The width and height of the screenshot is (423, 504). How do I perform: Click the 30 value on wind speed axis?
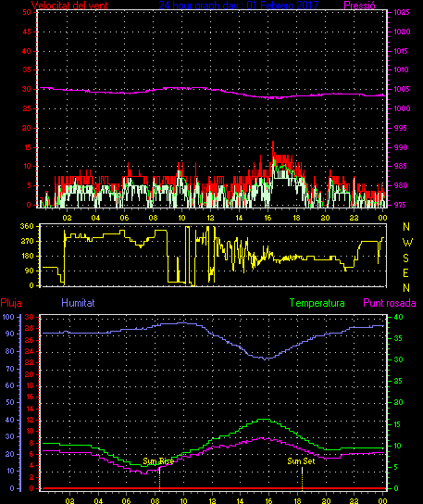click(27, 89)
